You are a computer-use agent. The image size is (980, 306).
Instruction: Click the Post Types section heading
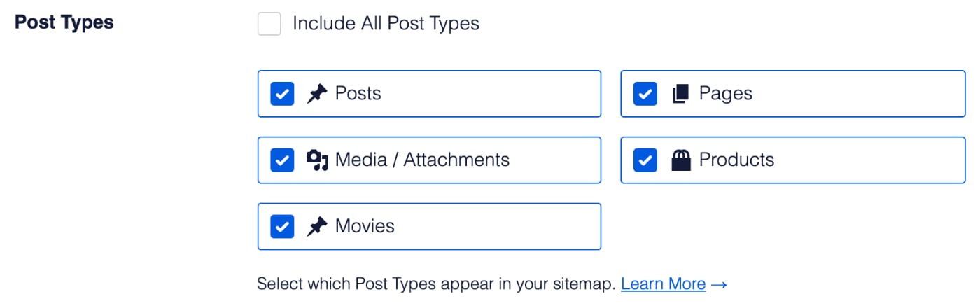pyautogui.click(x=64, y=22)
